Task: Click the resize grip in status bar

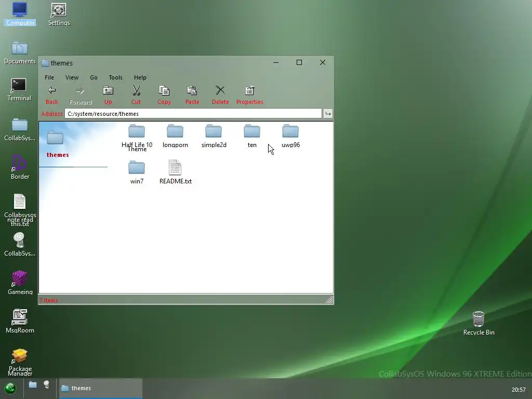Action: pyautogui.click(x=329, y=299)
